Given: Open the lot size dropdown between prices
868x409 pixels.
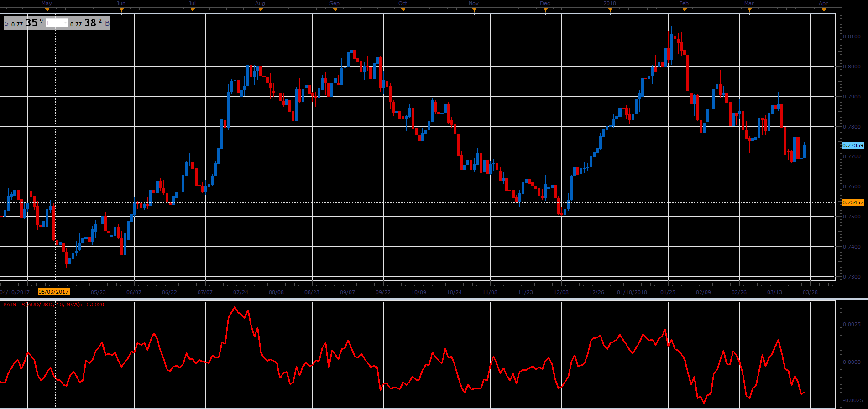Looking at the screenshot, I should point(57,23).
